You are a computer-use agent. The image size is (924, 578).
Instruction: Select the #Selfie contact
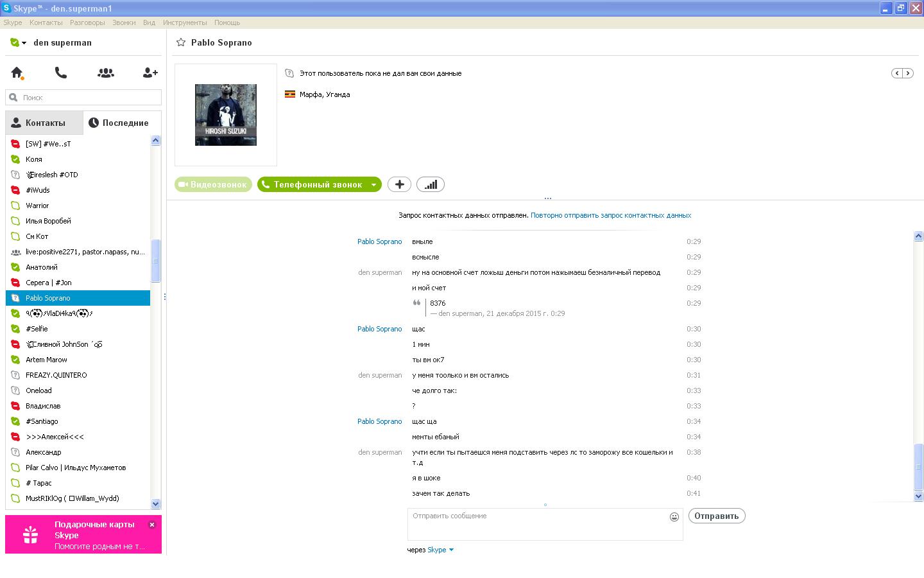coord(78,329)
